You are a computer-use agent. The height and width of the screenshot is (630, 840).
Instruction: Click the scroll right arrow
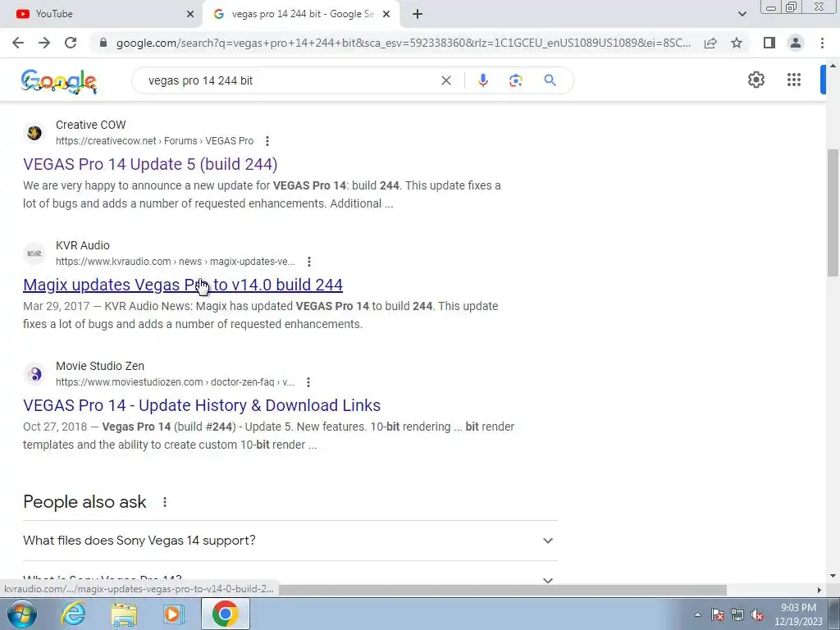click(x=819, y=591)
